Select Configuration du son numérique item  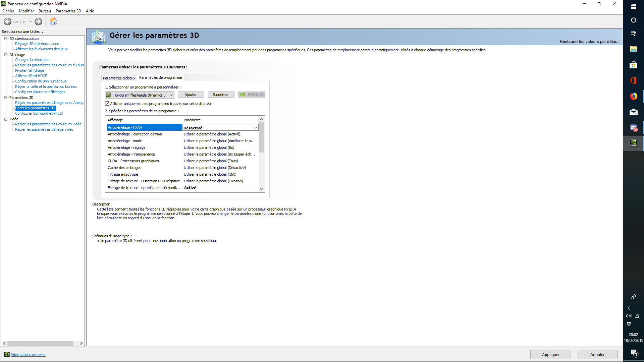click(x=41, y=81)
